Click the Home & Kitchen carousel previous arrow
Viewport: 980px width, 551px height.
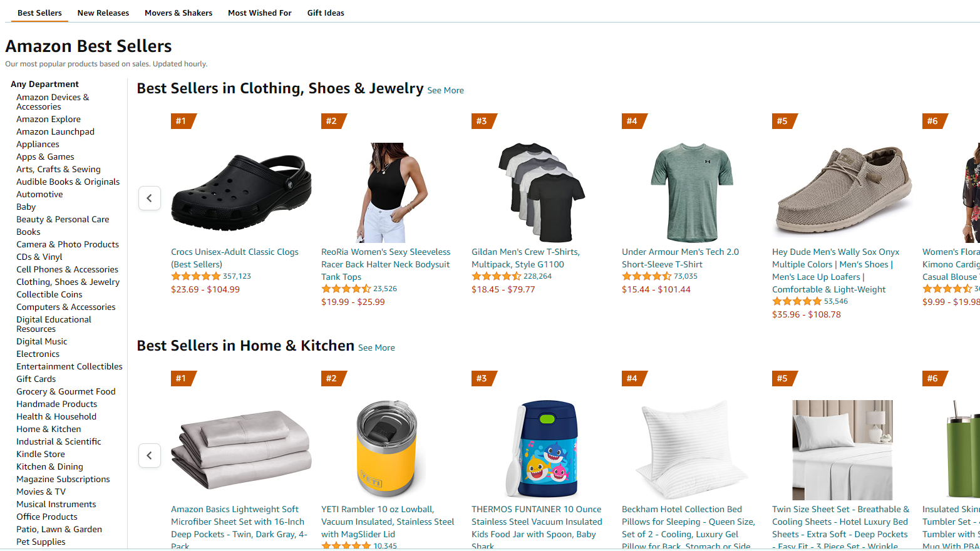(x=150, y=456)
